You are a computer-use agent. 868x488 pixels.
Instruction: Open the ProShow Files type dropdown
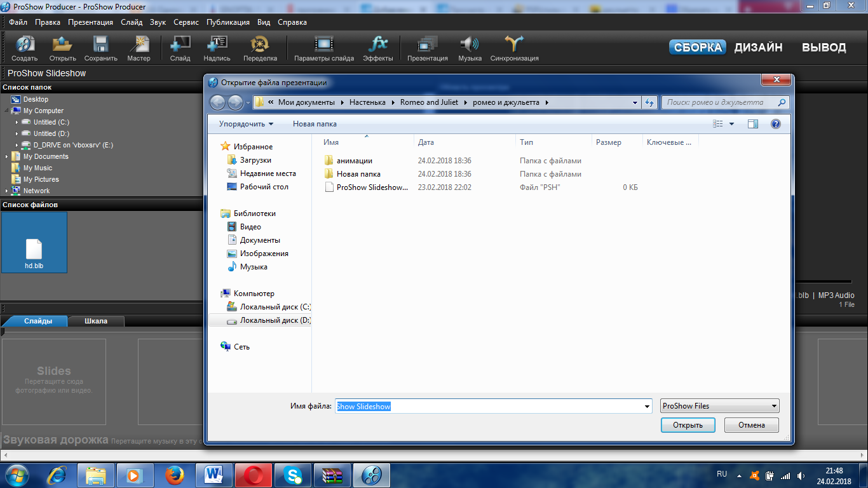719,406
